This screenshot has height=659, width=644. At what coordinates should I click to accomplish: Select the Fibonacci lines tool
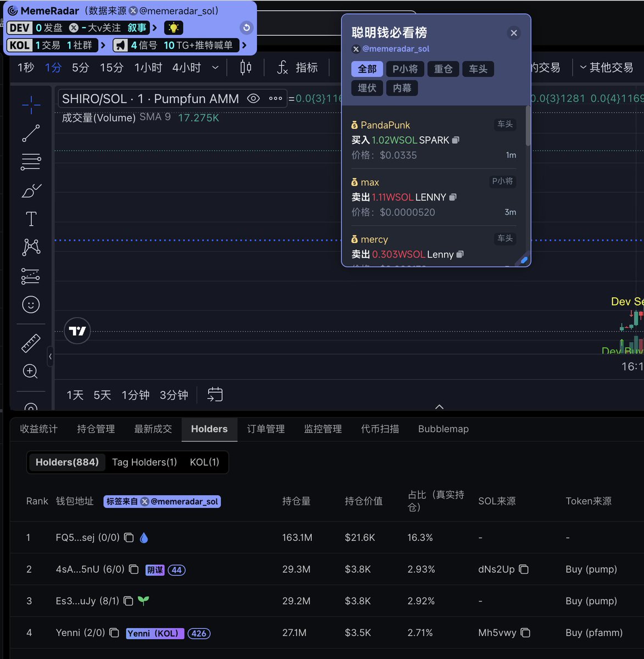[x=31, y=162]
